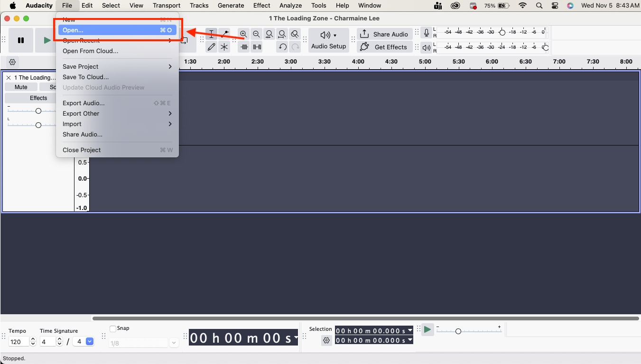Select the Draw tool
The width and height of the screenshot is (641, 364).
coord(211,47)
